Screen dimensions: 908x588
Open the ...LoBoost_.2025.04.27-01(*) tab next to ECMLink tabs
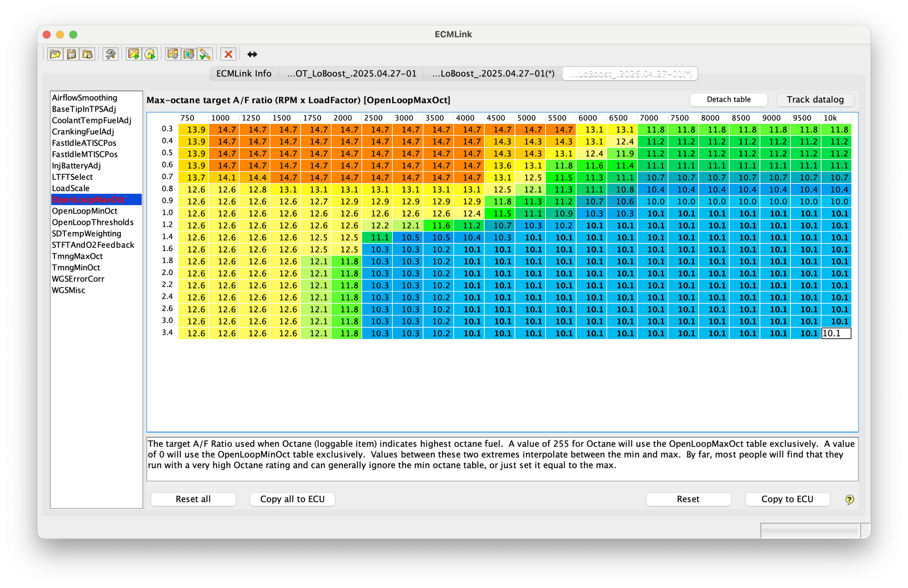click(x=493, y=74)
